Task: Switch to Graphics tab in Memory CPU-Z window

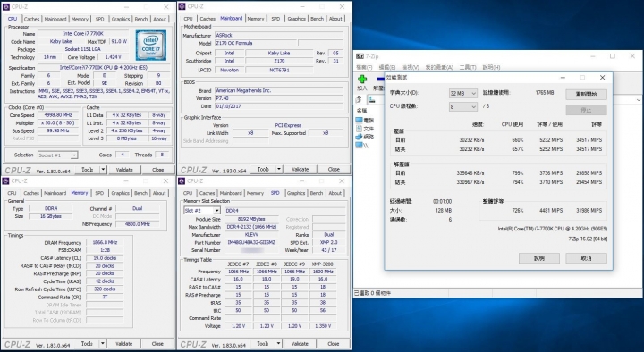Action: point(120,193)
